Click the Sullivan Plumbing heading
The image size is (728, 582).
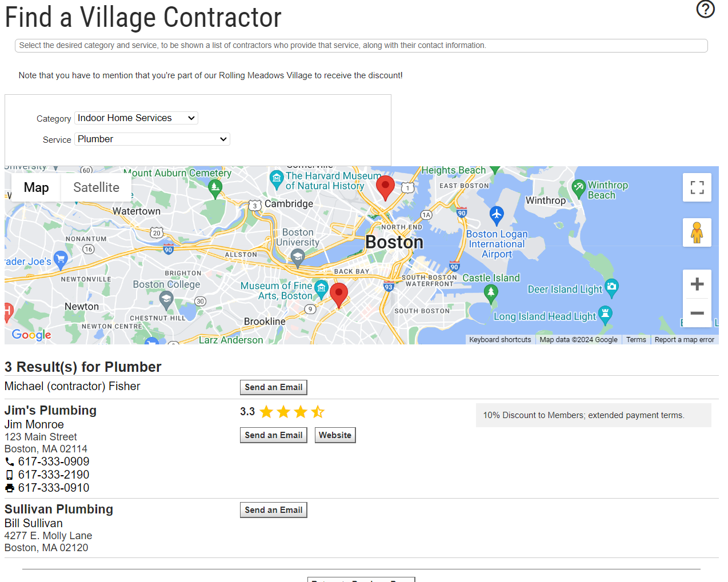(59, 509)
